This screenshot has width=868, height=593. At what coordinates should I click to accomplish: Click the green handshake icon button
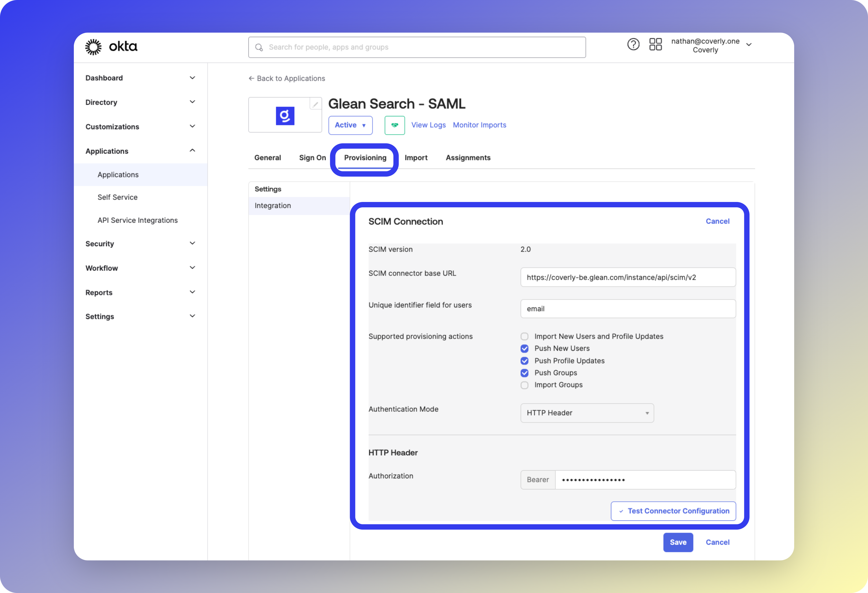(x=395, y=125)
